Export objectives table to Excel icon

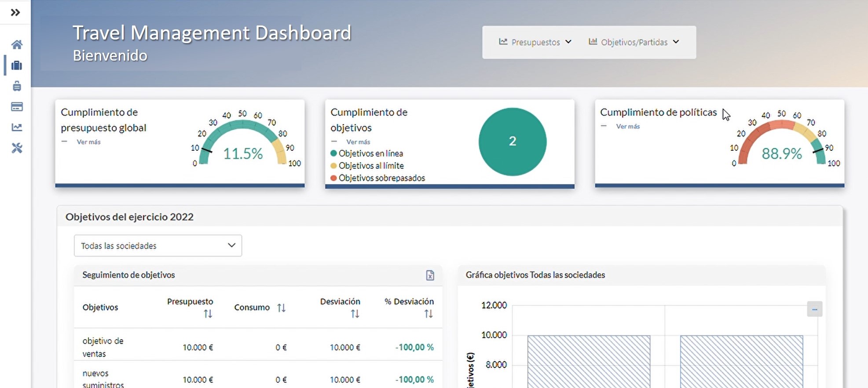click(430, 275)
